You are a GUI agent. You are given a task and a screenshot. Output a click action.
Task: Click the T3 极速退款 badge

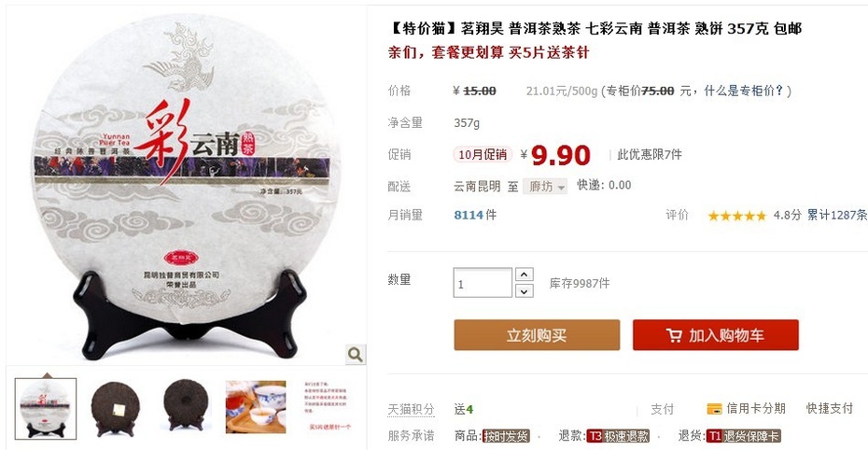pos(618,436)
